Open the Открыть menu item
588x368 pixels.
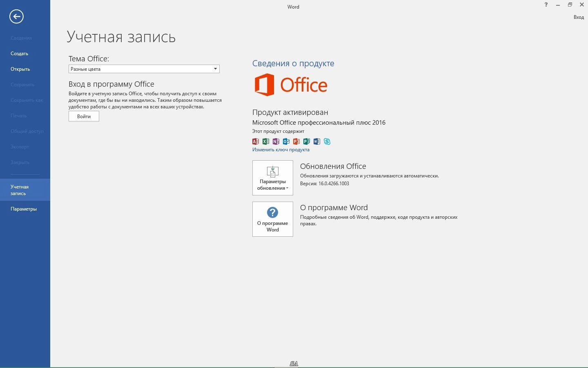[x=25, y=69]
